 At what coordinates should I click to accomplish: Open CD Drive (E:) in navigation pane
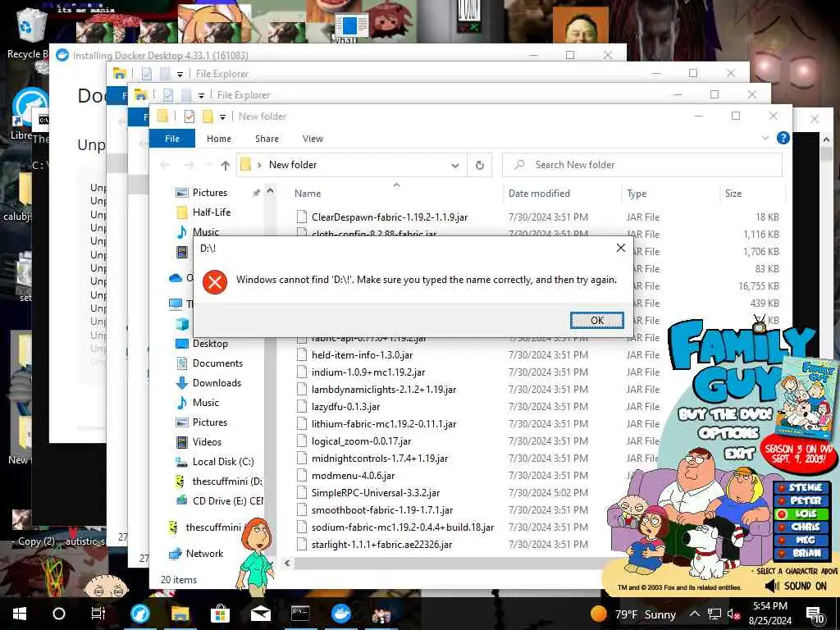point(228,500)
